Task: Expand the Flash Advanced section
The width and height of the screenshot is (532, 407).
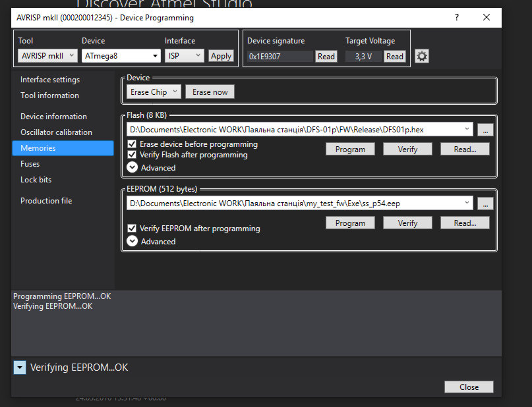Action: 132,167
